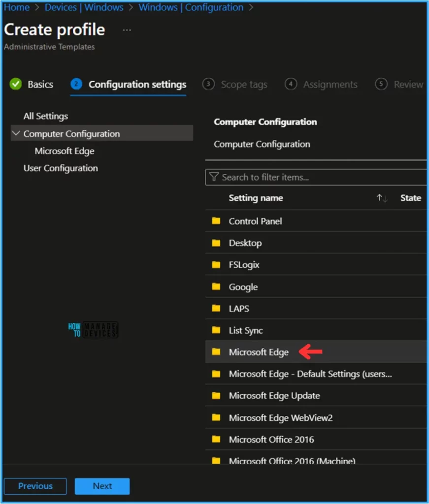Go to the Basics tab
Screen dimensions: 429x504
pos(40,84)
